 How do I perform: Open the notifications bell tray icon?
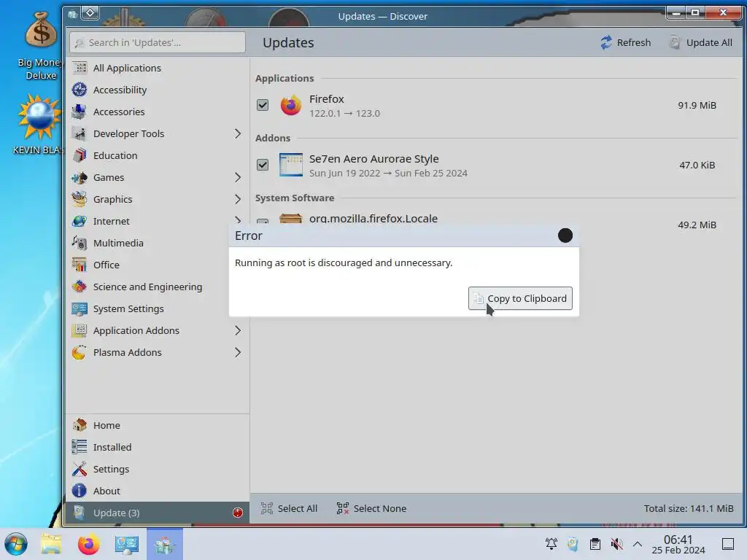point(551,544)
